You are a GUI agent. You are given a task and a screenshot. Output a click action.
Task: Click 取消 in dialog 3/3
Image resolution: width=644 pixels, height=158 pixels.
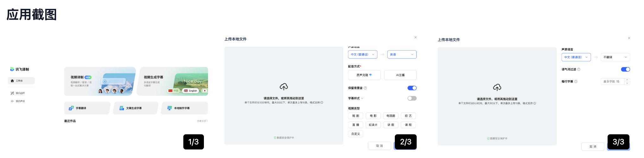[593, 147]
